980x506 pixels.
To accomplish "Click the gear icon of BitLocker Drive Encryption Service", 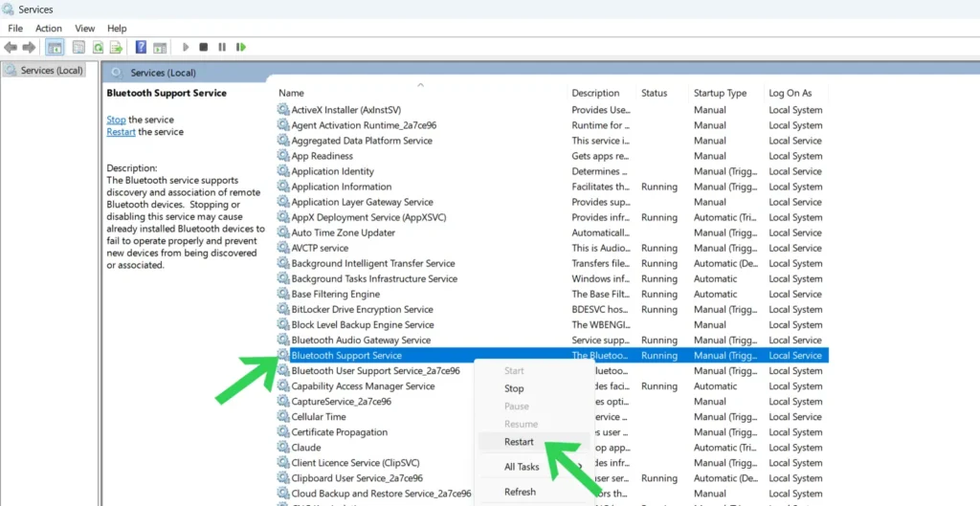I will [283, 309].
